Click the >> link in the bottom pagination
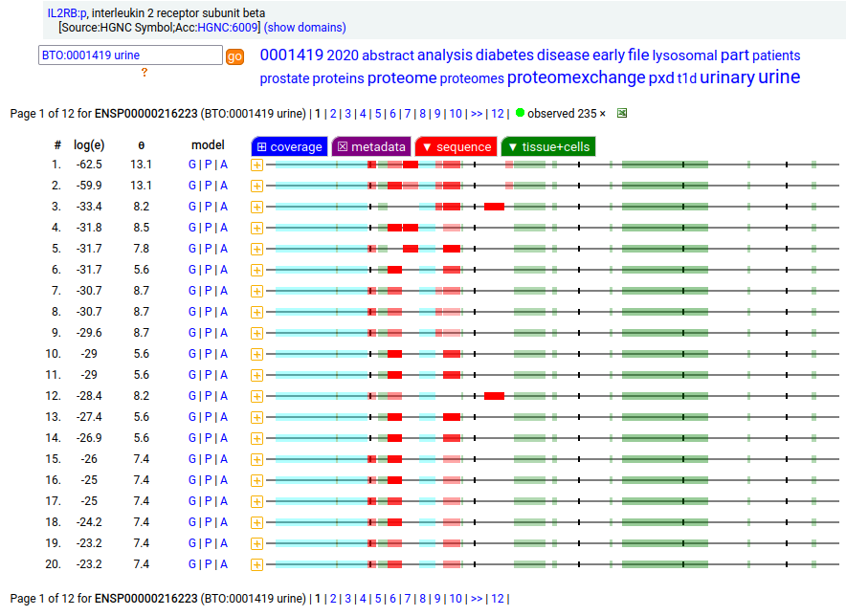This screenshot has height=616, width=846. pyautogui.click(x=477, y=599)
